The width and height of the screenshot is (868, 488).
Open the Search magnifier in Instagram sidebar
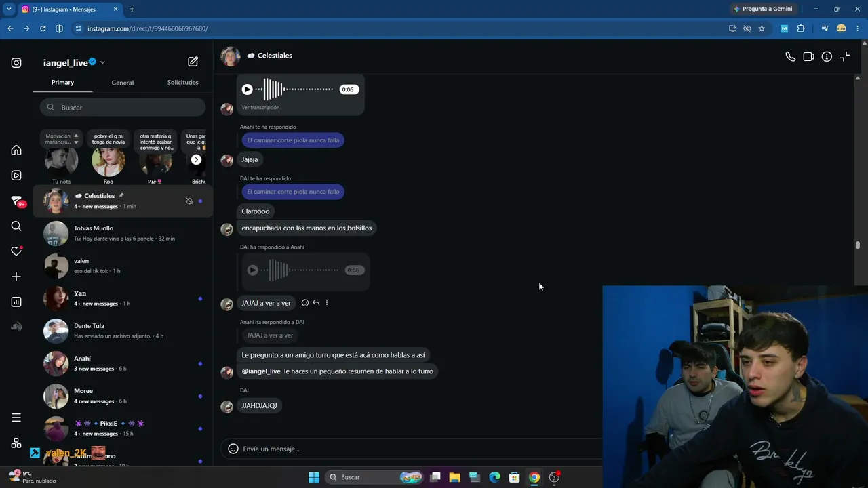click(16, 226)
